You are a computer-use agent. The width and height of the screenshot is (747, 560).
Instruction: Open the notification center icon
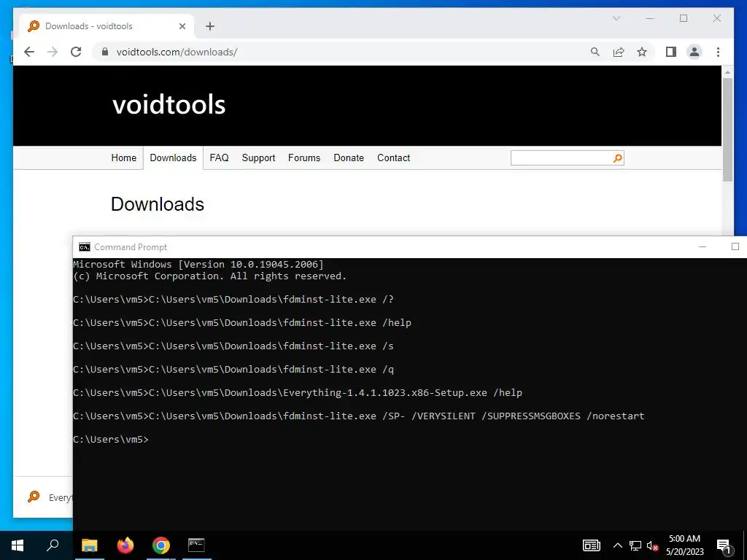724,545
